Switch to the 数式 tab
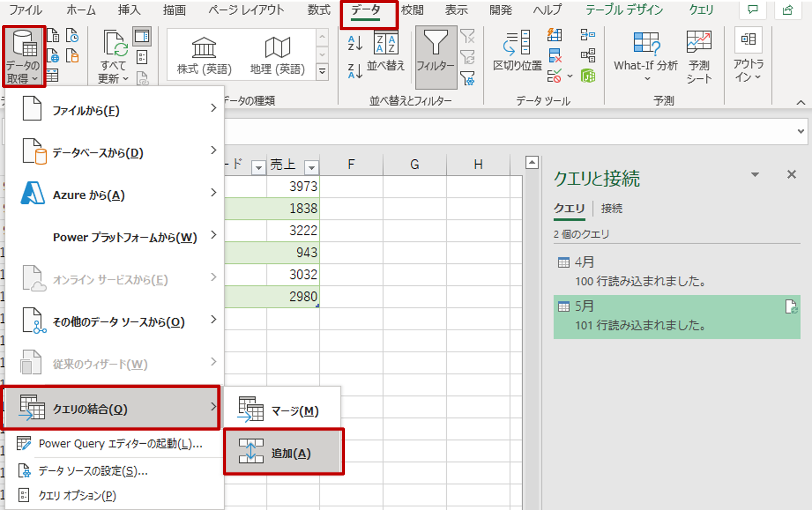The image size is (812, 510). (x=319, y=10)
